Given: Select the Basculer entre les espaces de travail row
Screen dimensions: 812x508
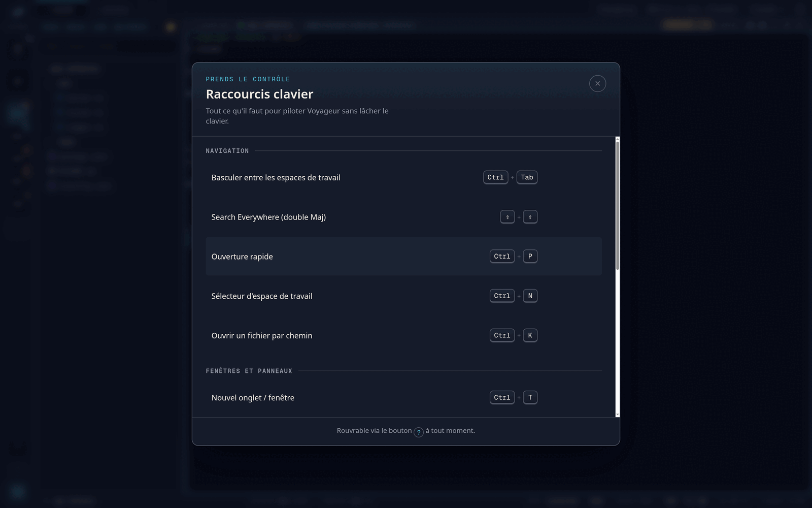Looking at the screenshot, I should tap(404, 177).
